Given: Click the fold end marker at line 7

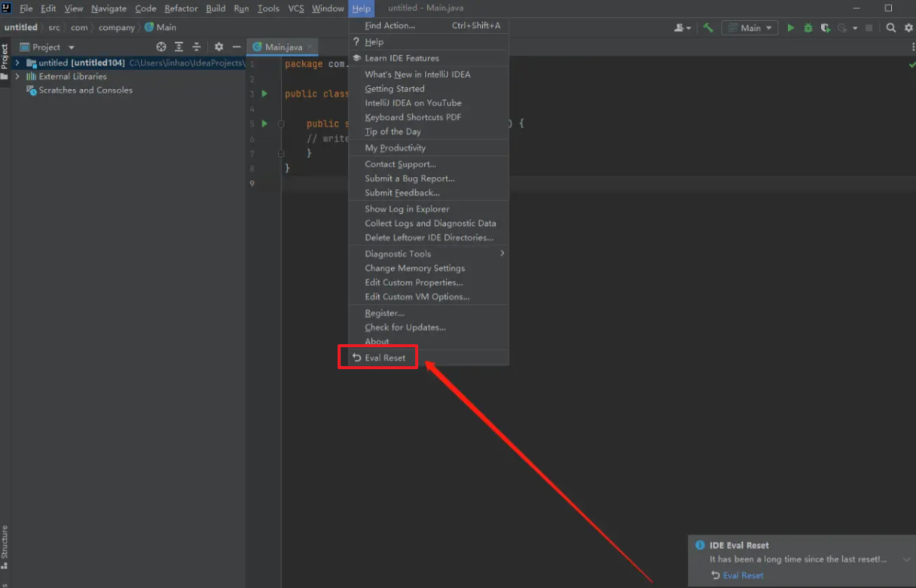Looking at the screenshot, I should (x=281, y=153).
